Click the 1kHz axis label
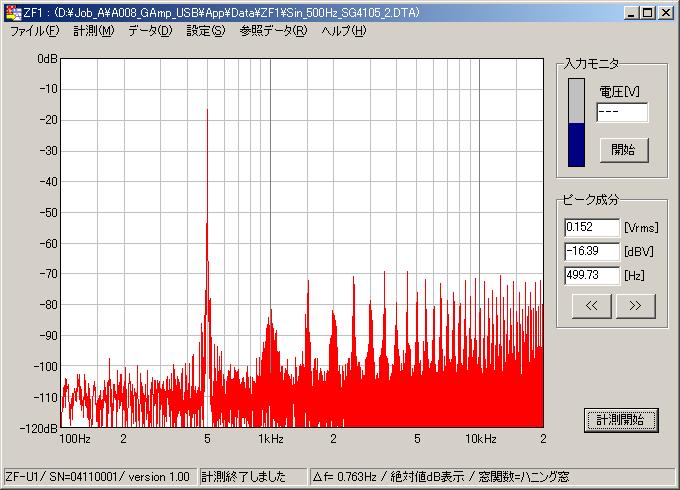The image size is (680, 490). tap(271, 439)
